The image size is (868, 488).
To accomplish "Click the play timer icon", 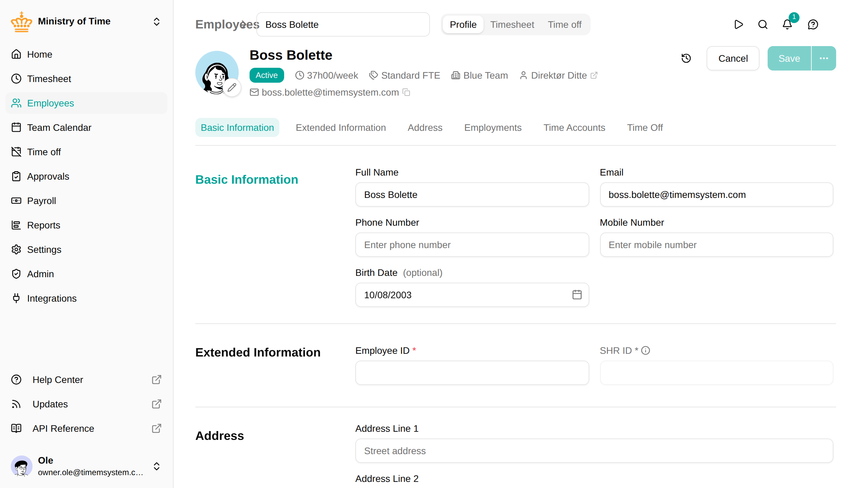I will pyautogui.click(x=738, y=24).
